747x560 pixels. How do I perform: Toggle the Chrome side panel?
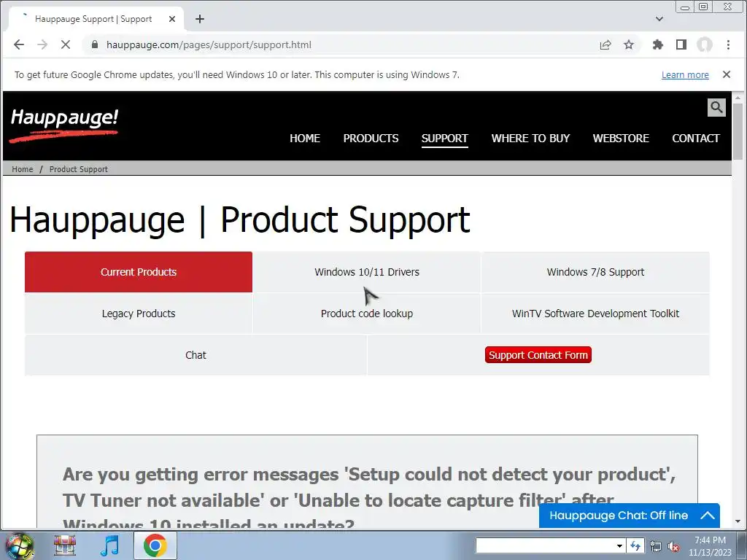pos(681,44)
